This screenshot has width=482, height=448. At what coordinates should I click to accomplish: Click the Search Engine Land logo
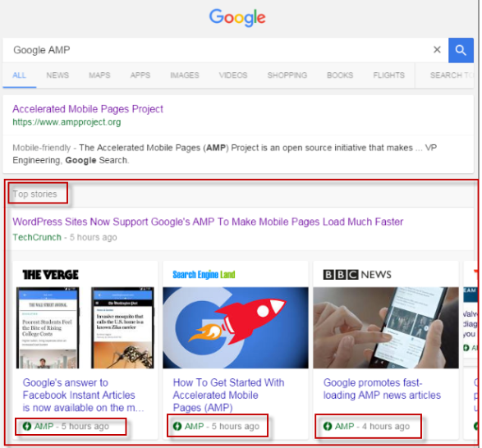204,274
